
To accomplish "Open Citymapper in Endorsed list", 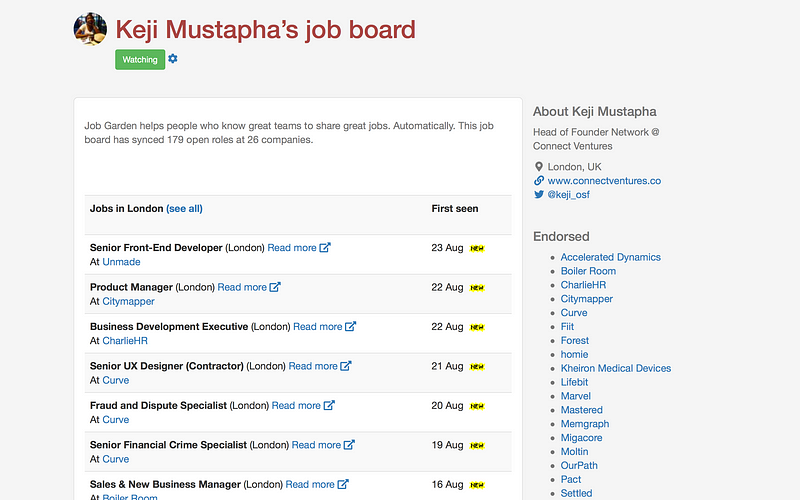I will coord(586,299).
